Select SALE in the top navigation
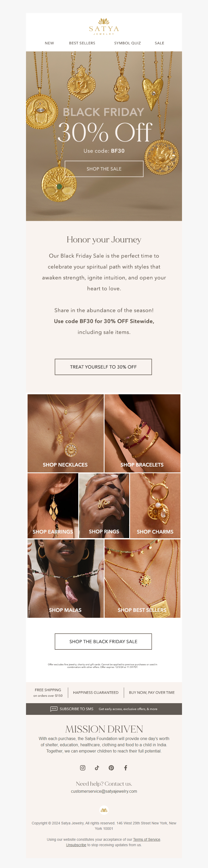This screenshot has height=868, width=208. pos(159,43)
